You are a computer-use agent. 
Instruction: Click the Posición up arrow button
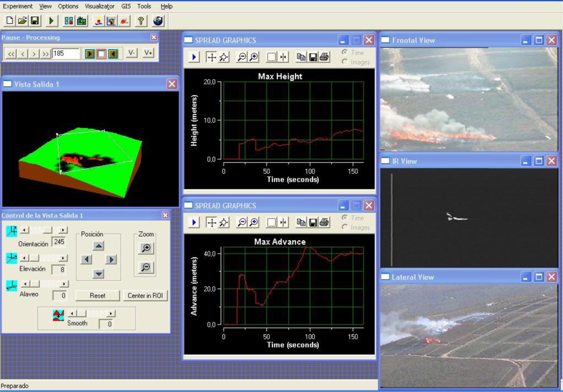click(x=99, y=246)
